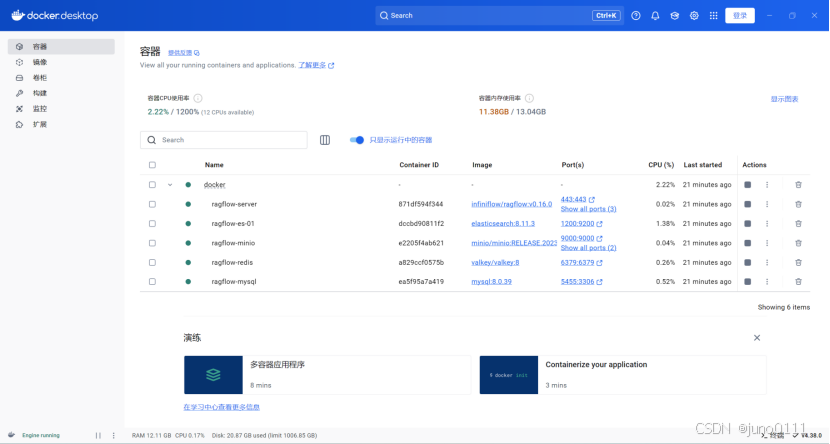This screenshot has width=830, height=444.
Task: Tick the select-all header checkbox
Action: [x=152, y=165]
